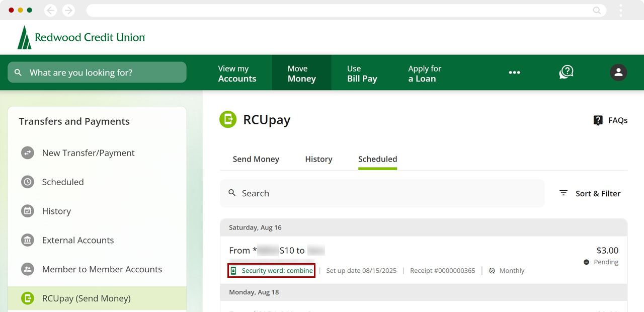Focus the 'What are you looking for?' field
644x312 pixels.
point(97,72)
